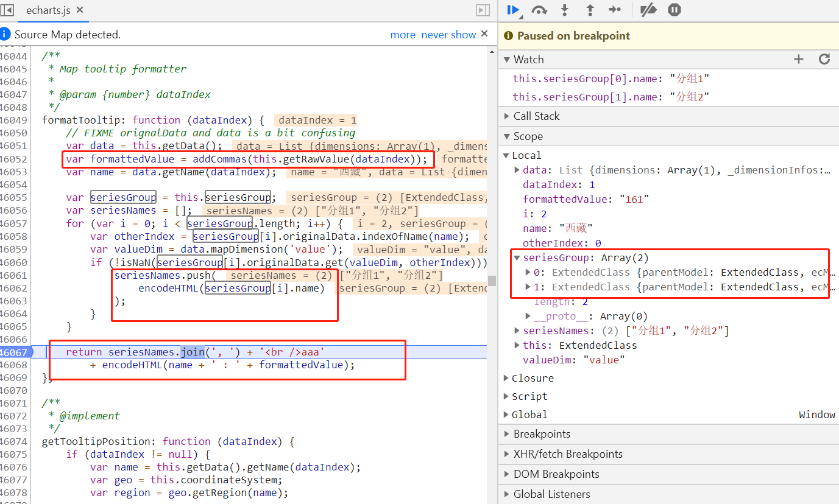Expand seriesGroup item 1: ExtendedClass

click(x=528, y=287)
